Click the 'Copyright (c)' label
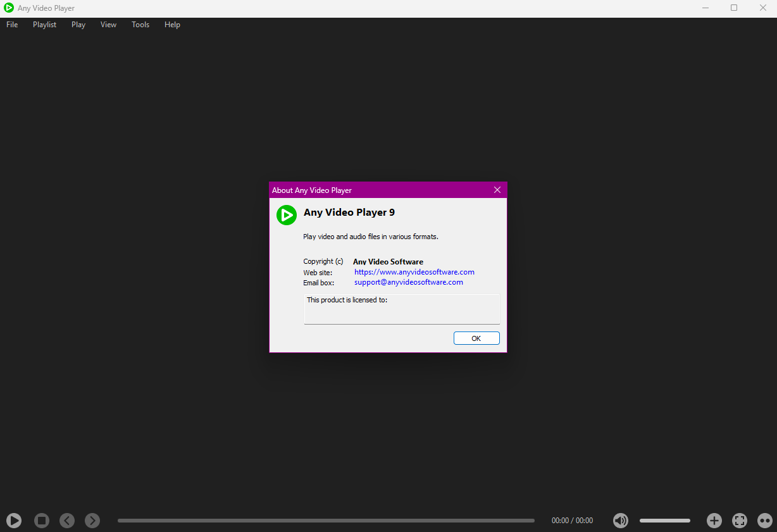 point(323,261)
